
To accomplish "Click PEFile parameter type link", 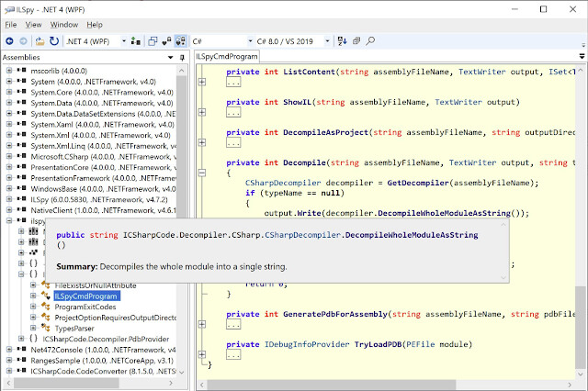I will click(421, 344).
